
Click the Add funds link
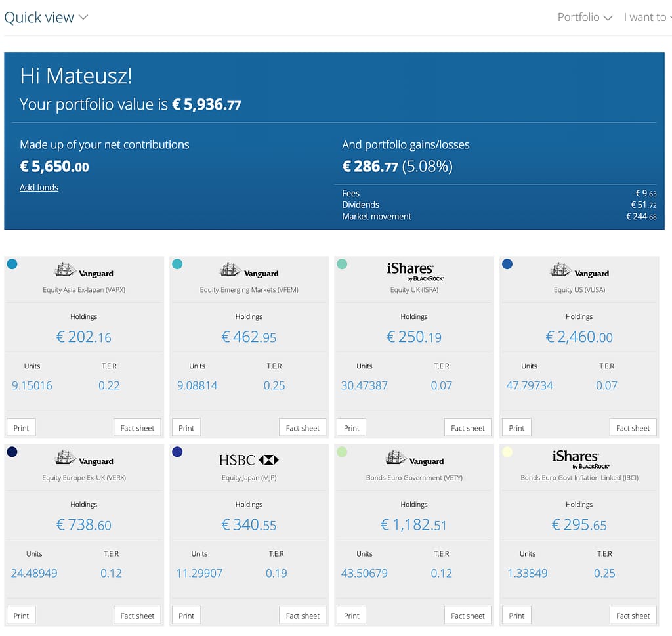click(39, 187)
